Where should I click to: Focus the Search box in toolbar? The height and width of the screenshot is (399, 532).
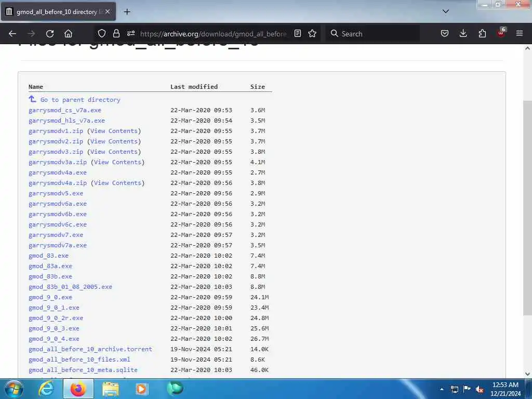[373, 34]
